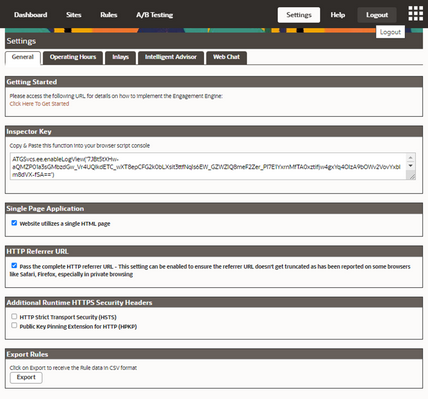Go to the Sites page
The width and height of the screenshot is (428, 399).
tap(74, 15)
